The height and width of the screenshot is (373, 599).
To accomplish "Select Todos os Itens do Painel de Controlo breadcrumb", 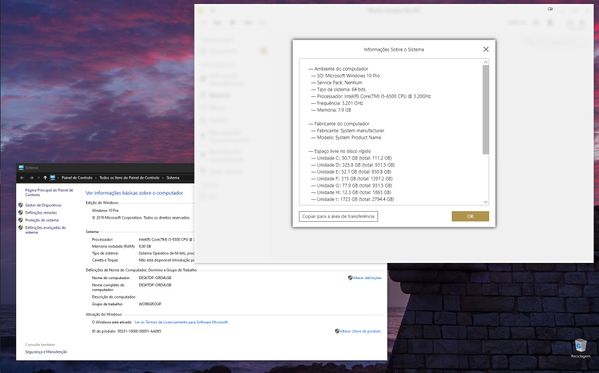I will pos(130,178).
